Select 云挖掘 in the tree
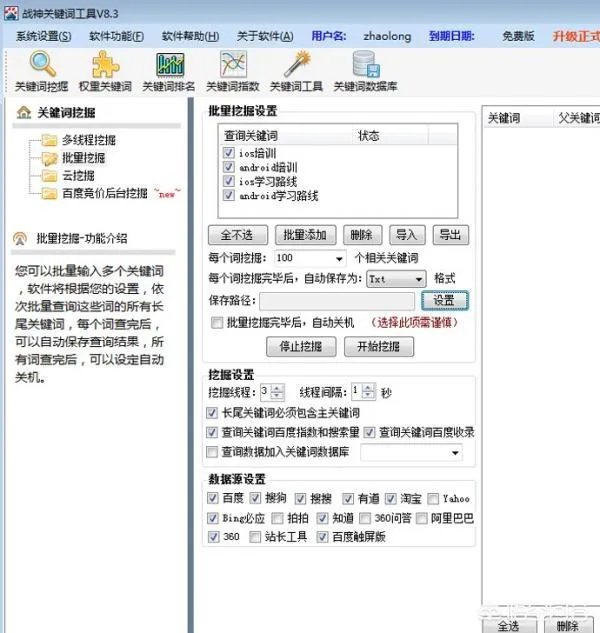Image resolution: width=600 pixels, height=633 pixels. [78, 176]
